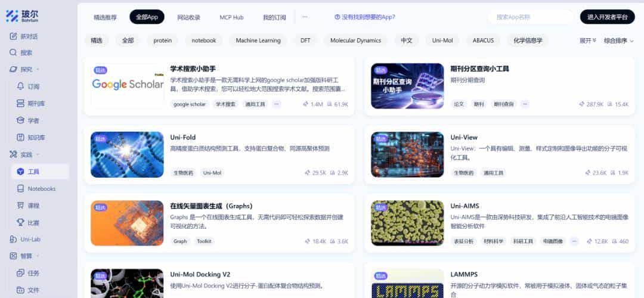The width and height of the screenshot is (644, 298).
Task: Filter by protein tag chip
Action: [163, 41]
